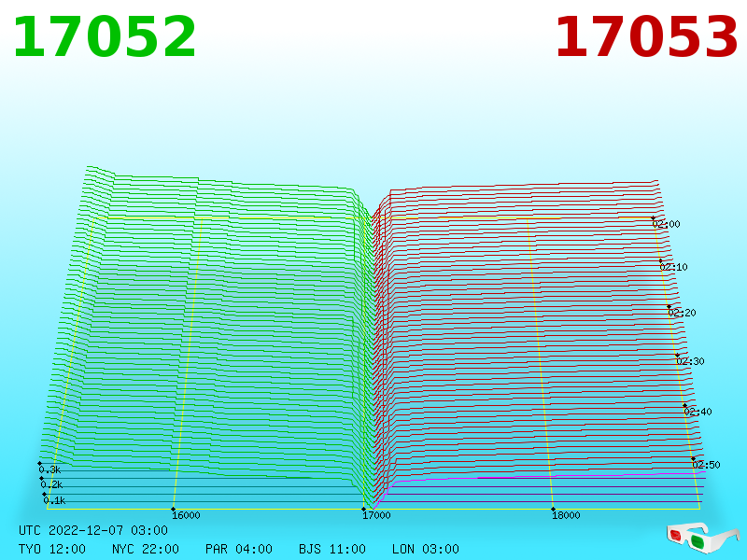This screenshot has height=560, width=747.
Task: Click the 02:30 time axis label
Action: click(690, 361)
